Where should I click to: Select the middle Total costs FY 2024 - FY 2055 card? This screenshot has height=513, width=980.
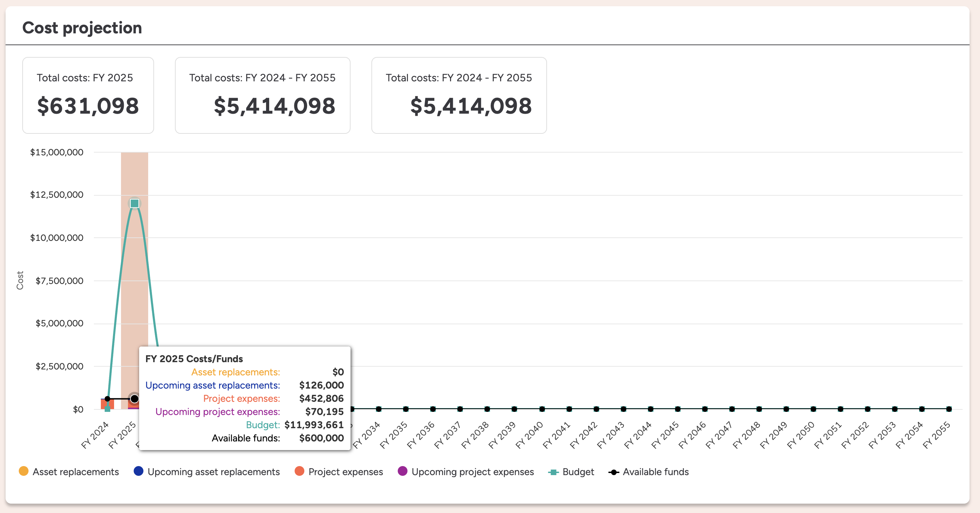[x=262, y=95]
